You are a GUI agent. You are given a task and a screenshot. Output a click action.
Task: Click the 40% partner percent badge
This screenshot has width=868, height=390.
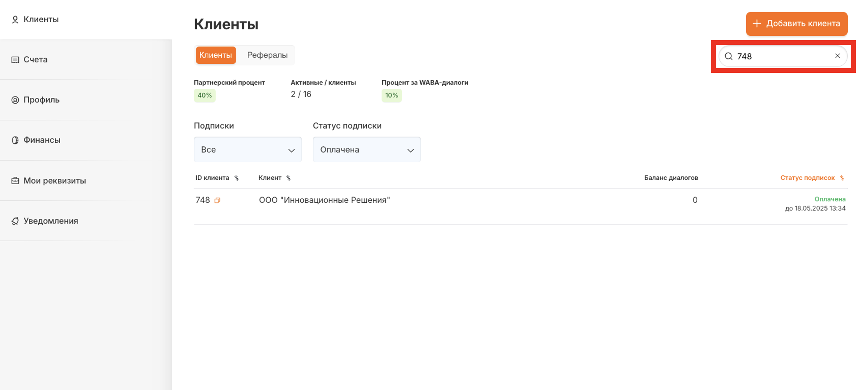[205, 95]
